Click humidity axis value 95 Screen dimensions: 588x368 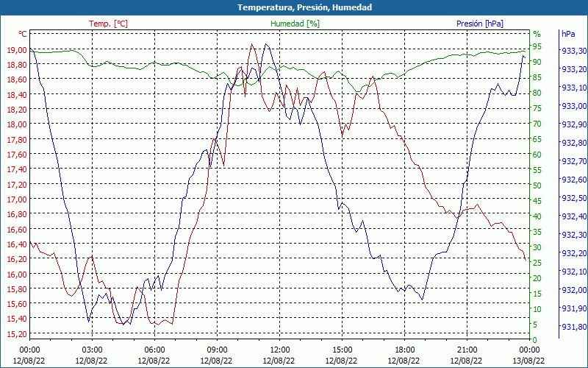point(537,46)
